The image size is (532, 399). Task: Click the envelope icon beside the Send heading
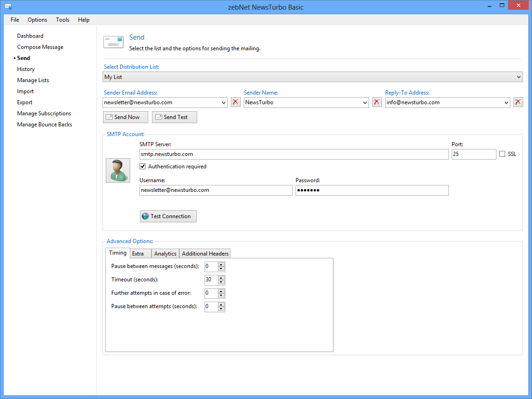tap(113, 42)
